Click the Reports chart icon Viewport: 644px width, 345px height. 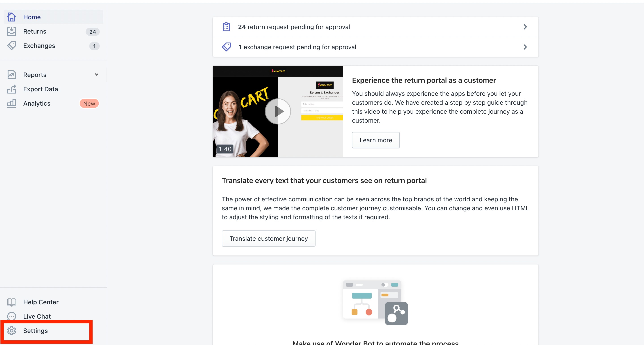pyautogui.click(x=11, y=75)
